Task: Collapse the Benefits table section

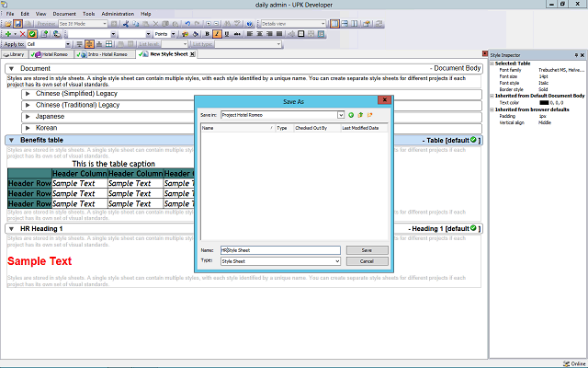Action: pyautogui.click(x=11, y=141)
